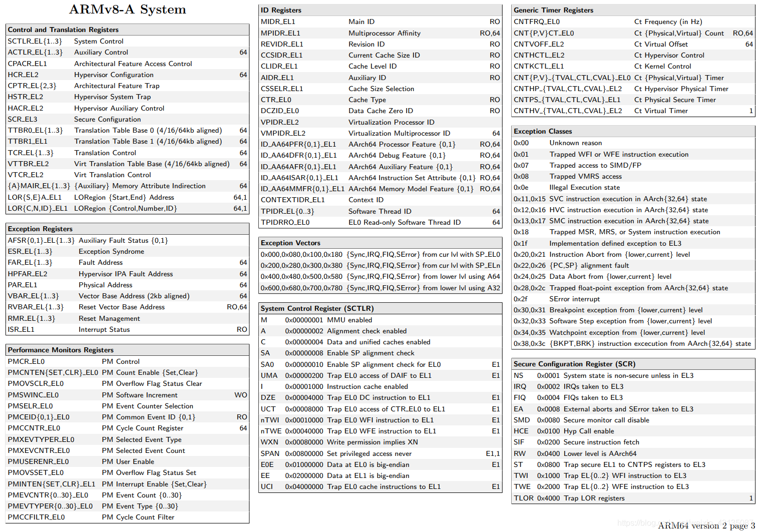Select CNTVOFF_EL2 Ct Virtual Offset row
This screenshot has width=758, height=532.
633,44
